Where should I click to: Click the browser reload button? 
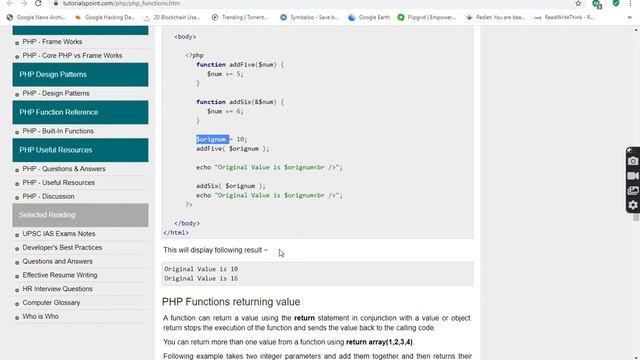click(x=38, y=3)
